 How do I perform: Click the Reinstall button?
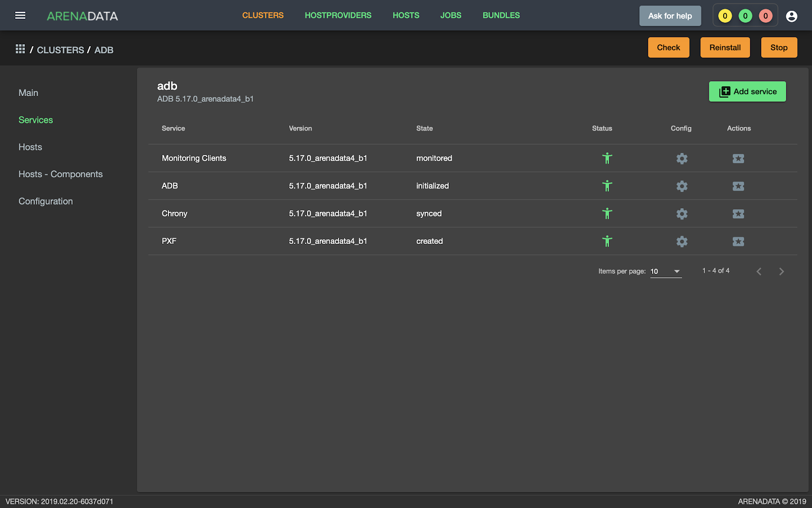(725, 48)
